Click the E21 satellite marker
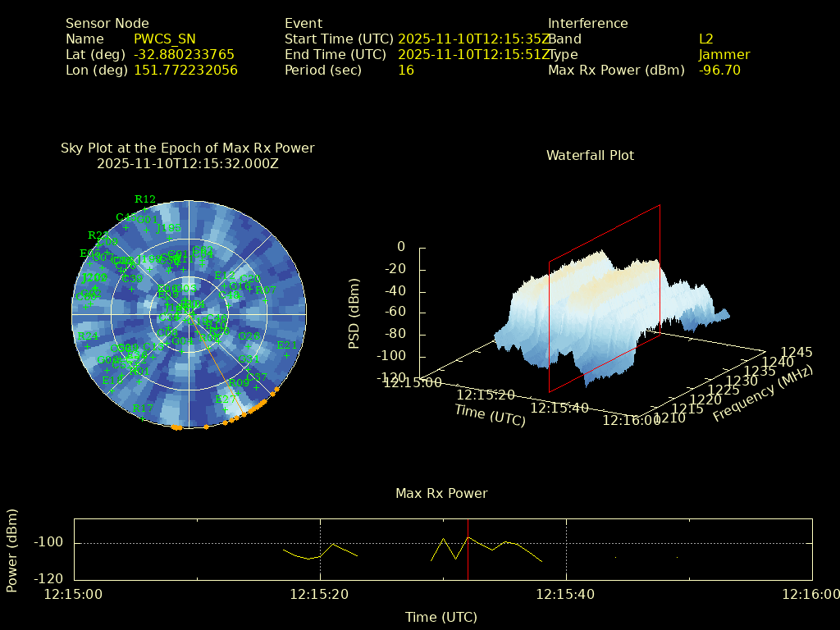Viewport: 840px width, 630px height. [x=287, y=355]
